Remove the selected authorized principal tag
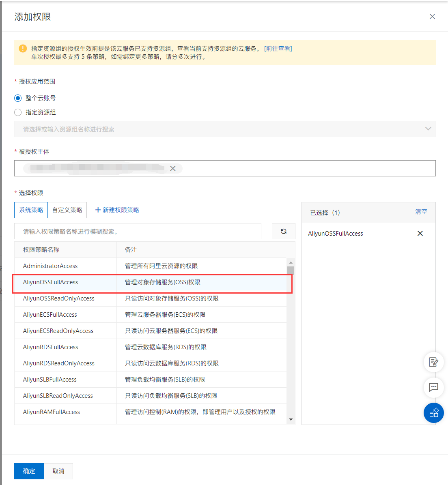Screen dimensions: 448x485 pyautogui.click(x=173, y=168)
